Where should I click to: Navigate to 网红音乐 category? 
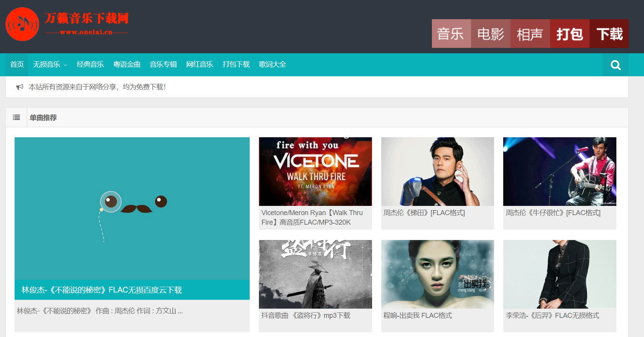(x=199, y=64)
